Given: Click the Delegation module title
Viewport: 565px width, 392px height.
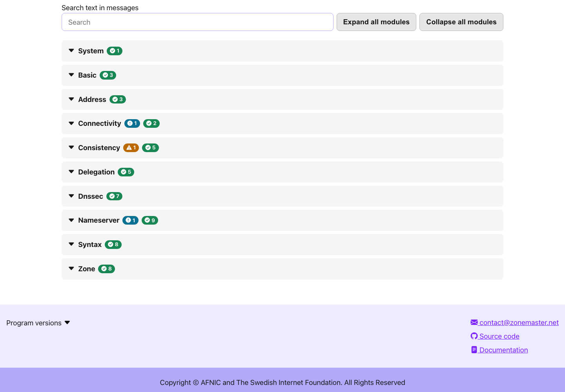Looking at the screenshot, I should [97, 172].
